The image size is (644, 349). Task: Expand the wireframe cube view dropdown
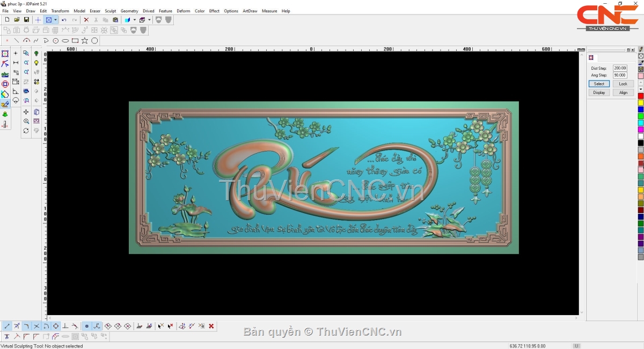point(149,20)
